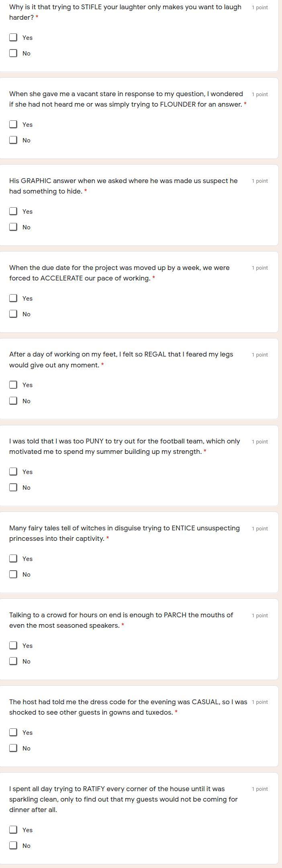Tick Yes for the GRAPHIC answer question
This screenshot has width=282, height=868.
pyautogui.click(x=13, y=211)
